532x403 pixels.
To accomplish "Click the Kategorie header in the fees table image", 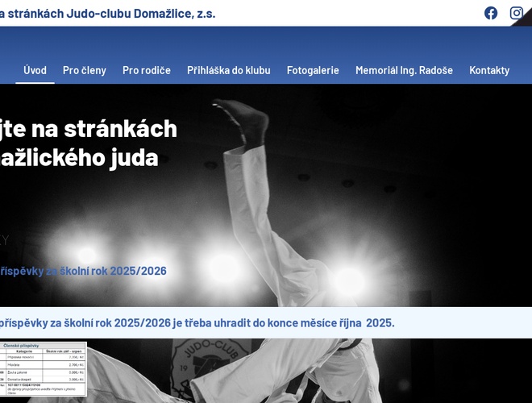I will [x=24, y=352].
